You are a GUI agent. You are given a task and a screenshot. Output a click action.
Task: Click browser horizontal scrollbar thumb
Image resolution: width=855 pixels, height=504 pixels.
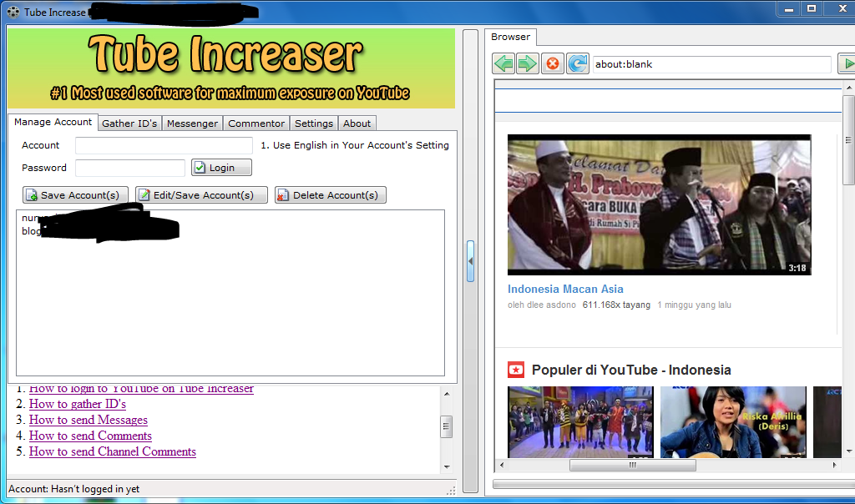[x=633, y=466]
